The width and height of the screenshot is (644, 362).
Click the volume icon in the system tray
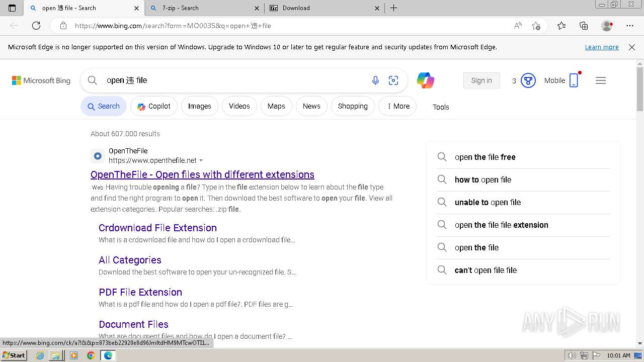click(573, 355)
